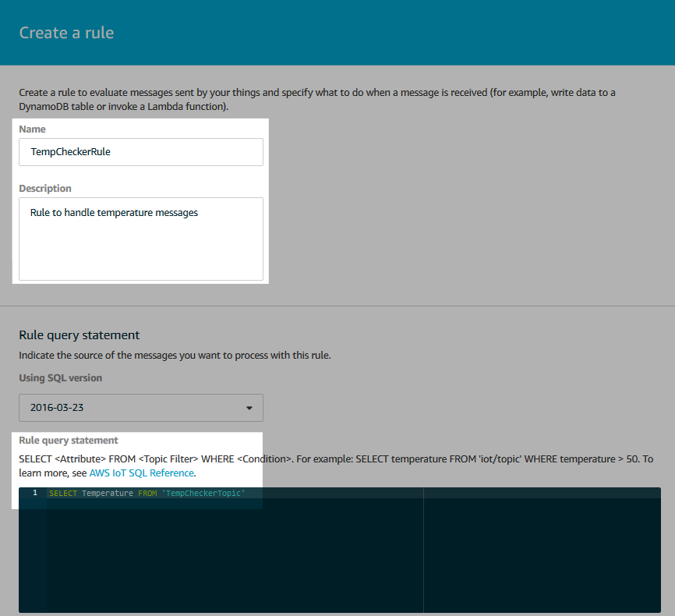Click the SELECT keyword in the query
The height and width of the screenshot is (616, 675).
(x=62, y=493)
